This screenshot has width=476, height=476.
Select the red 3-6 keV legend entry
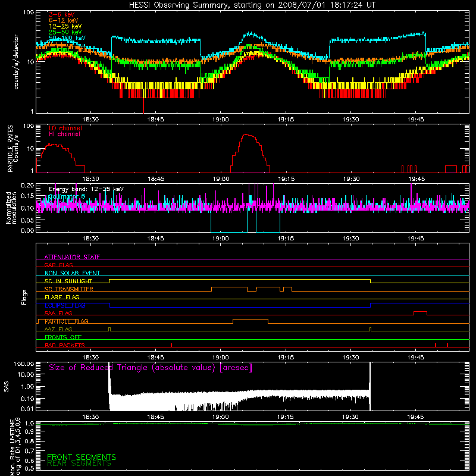(x=62, y=14)
